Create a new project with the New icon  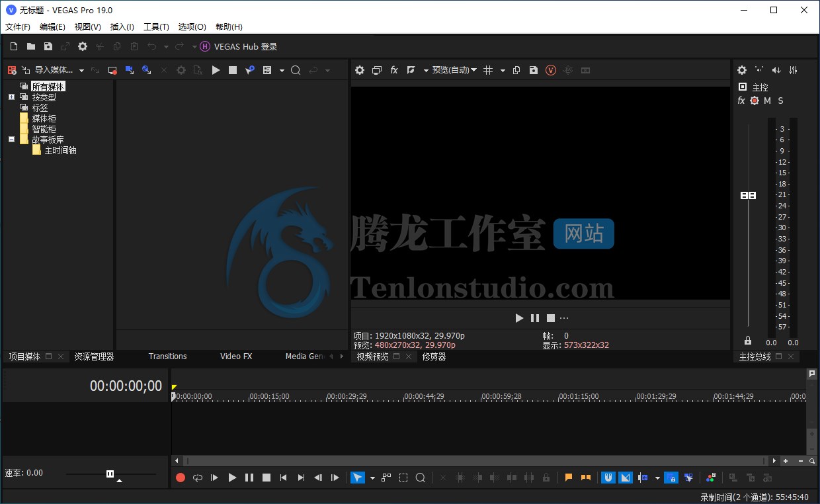pyautogui.click(x=14, y=46)
